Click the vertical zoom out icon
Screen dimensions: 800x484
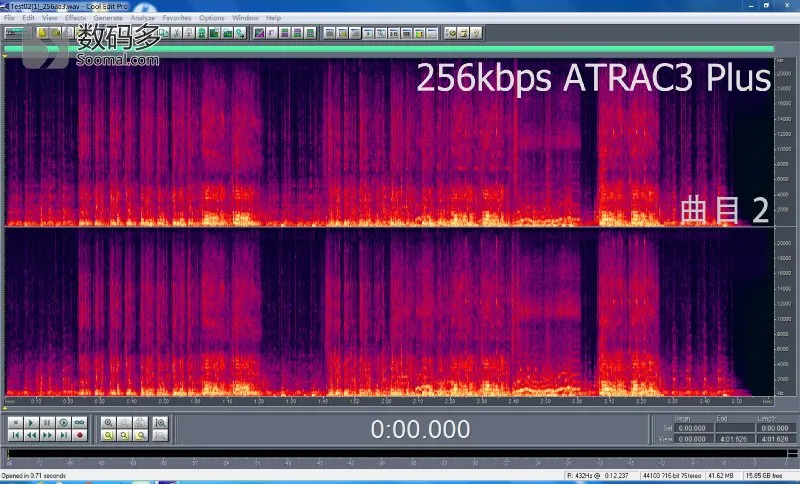pyautogui.click(x=160, y=435)
